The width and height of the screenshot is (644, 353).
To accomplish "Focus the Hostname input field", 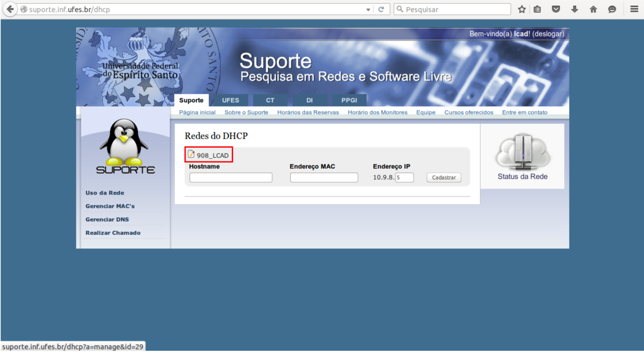I will pyautogui.click(x=231, y=177).
